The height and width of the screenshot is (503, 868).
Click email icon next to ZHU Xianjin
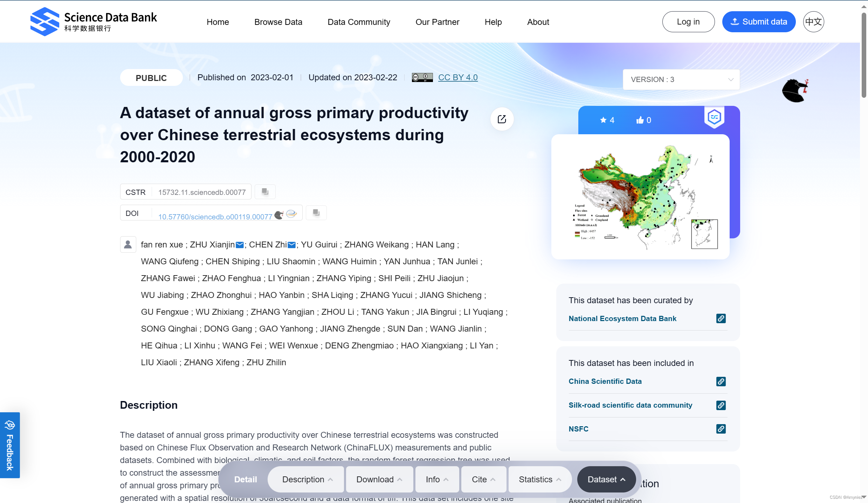pyautogui.click(x=240, y=245)
